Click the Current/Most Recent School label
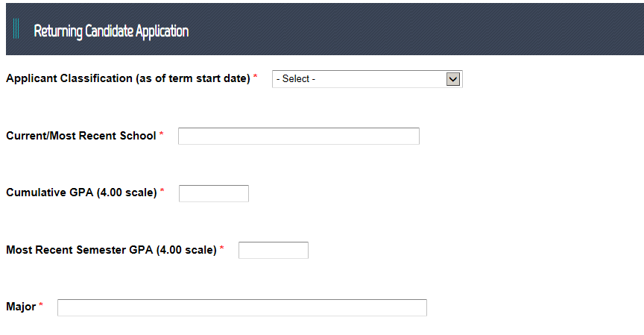The width and height of the screenshot is (644, 335). tap(80, 136)
